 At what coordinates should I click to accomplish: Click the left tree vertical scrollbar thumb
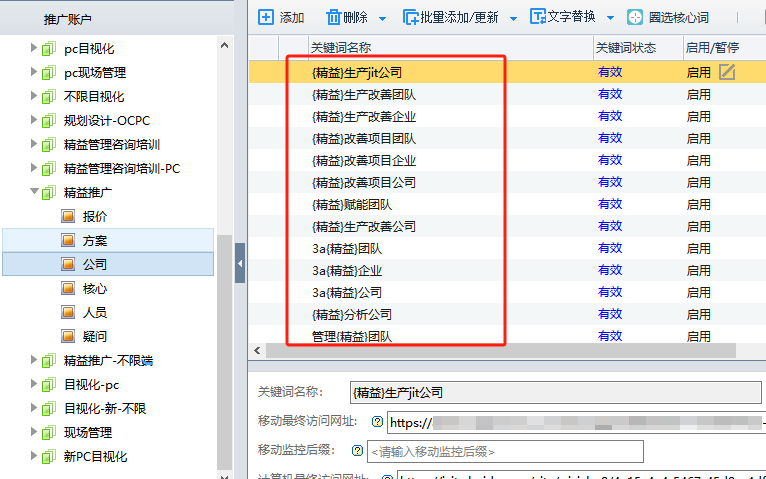[224, 352]
